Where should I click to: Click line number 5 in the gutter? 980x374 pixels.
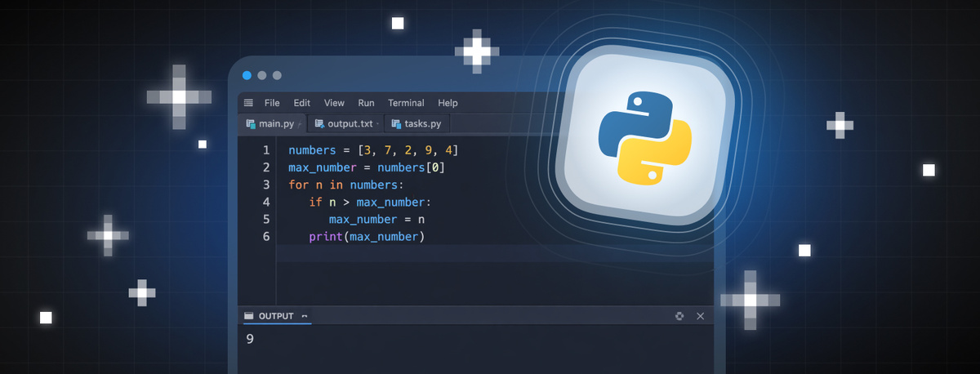266,219
